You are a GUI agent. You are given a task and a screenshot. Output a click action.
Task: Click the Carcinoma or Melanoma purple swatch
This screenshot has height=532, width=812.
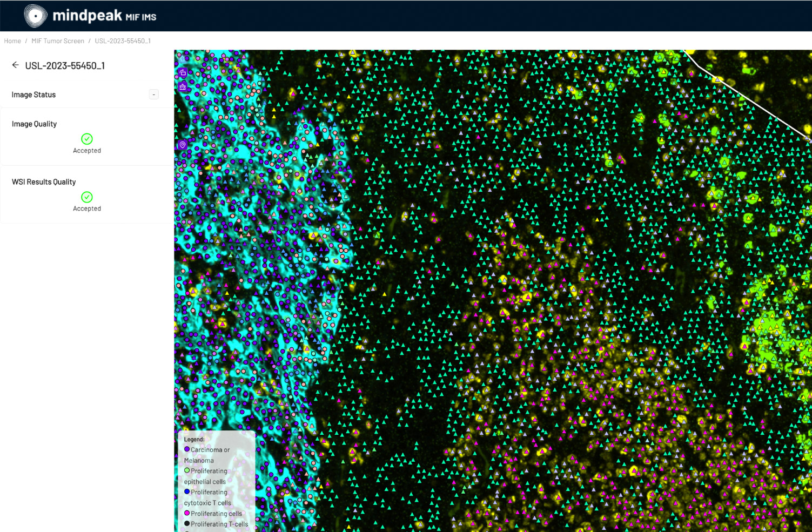pos(187,449)
